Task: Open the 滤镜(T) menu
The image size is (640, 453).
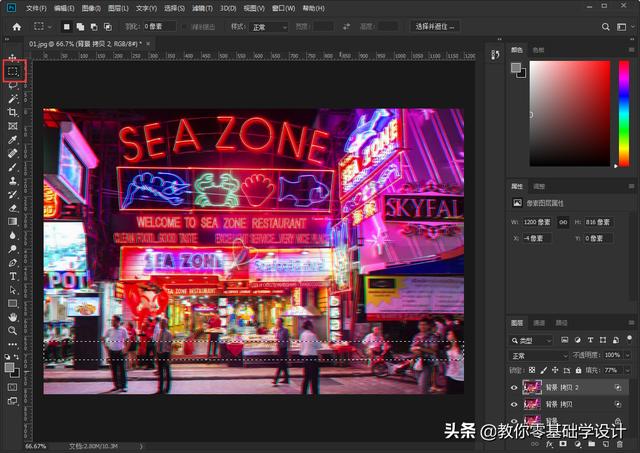Action: [202, 8]
